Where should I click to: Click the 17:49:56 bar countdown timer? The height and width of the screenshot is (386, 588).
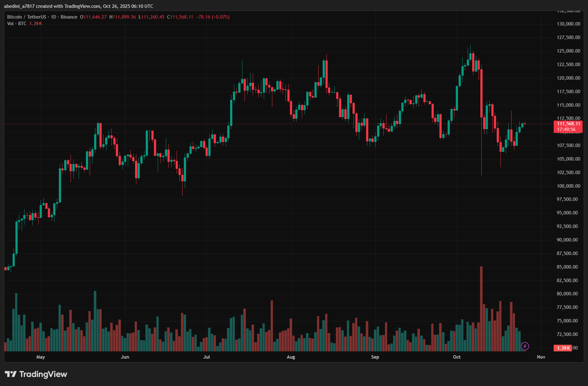[566, 129]
